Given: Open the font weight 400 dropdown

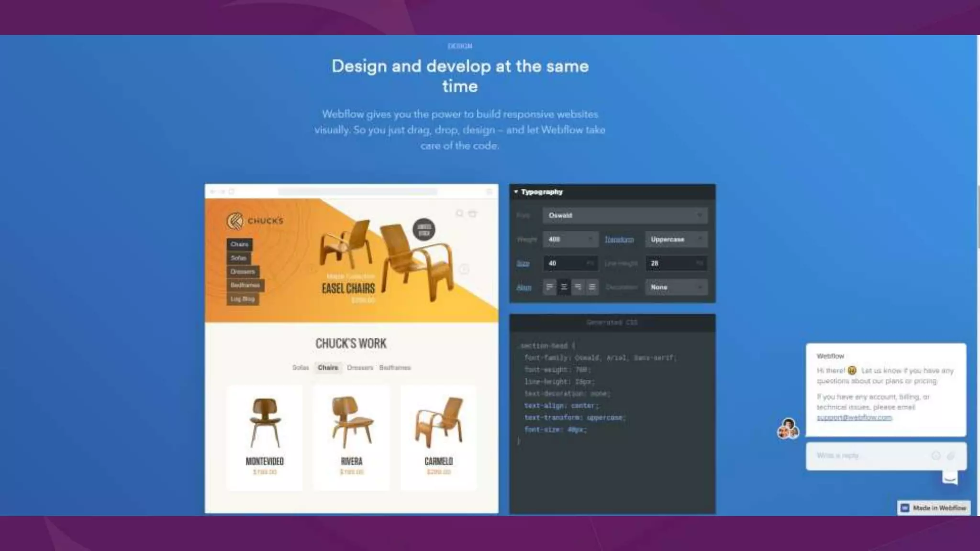Looking at the screenshot, I should 570,239.
